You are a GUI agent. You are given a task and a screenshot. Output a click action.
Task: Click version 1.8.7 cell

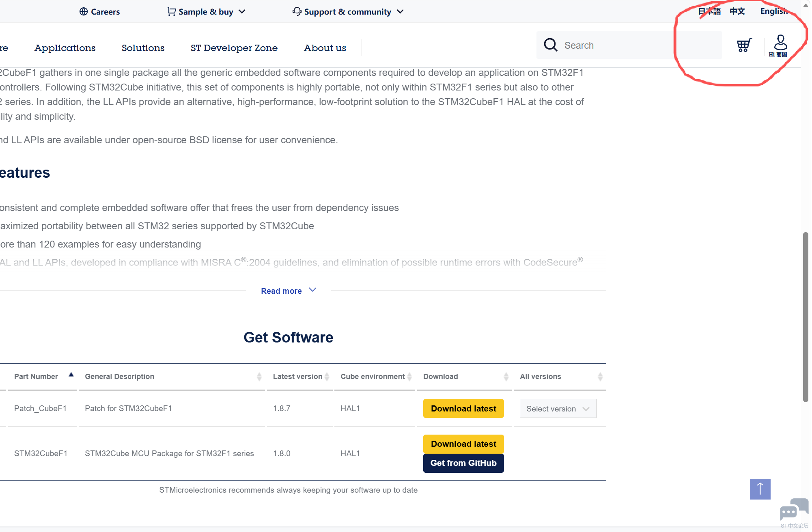click(282, 408)
